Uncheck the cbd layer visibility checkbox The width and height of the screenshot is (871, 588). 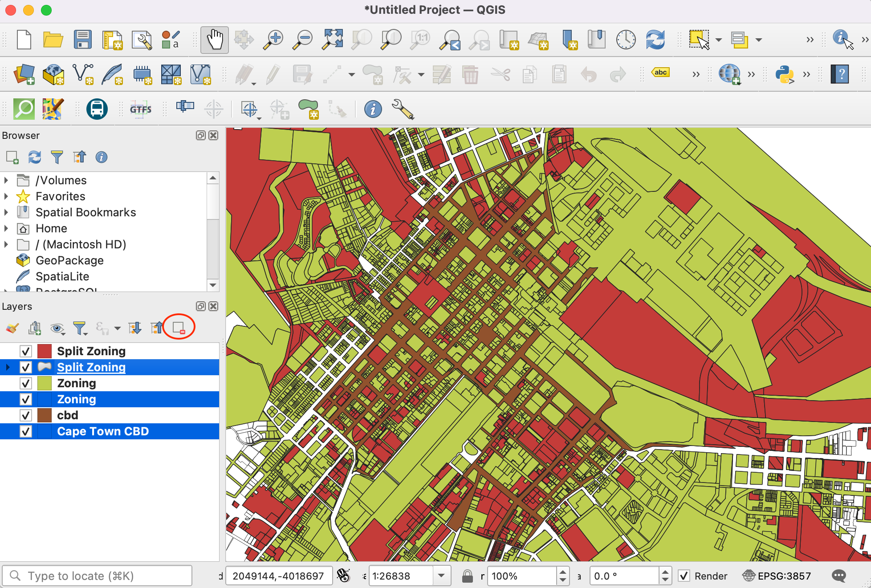click(x=26, y=415)
